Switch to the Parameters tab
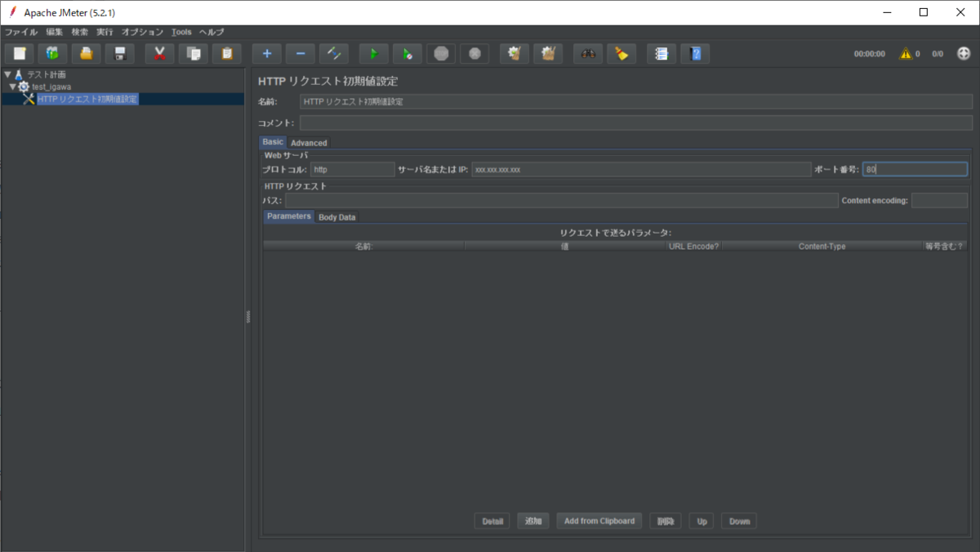 (x=289, y=216)
